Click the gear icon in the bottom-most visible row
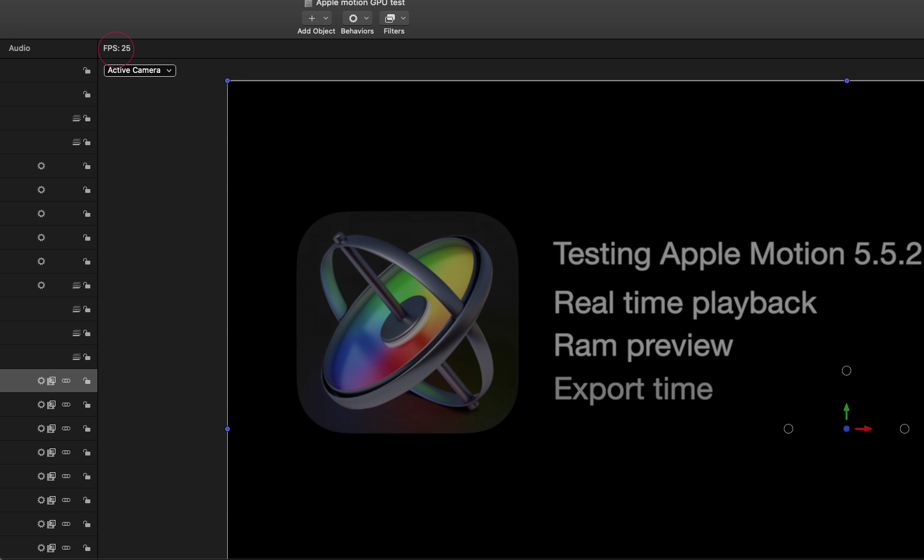Screen dimensions: 924x560 point(41,548)
